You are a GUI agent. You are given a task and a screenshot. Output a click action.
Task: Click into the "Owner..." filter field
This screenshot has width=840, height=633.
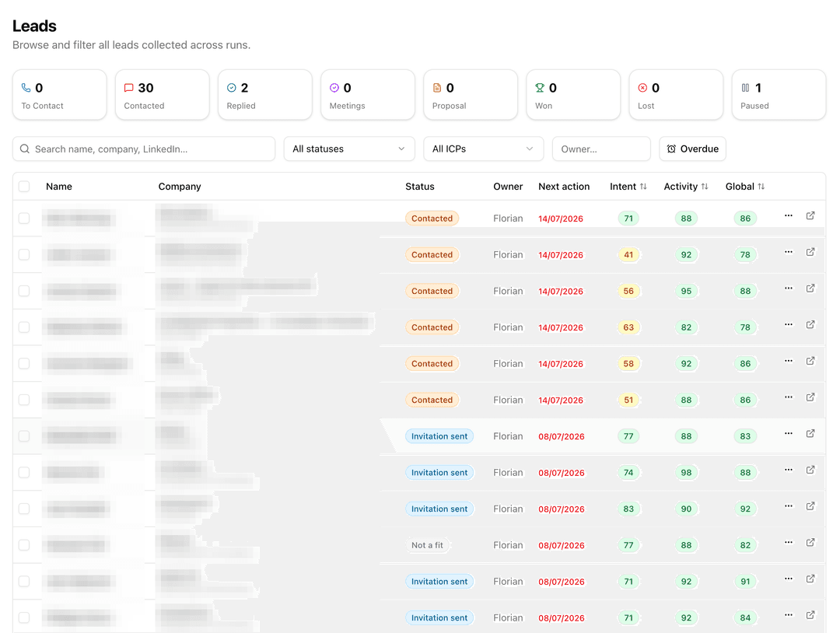(601, 149)
